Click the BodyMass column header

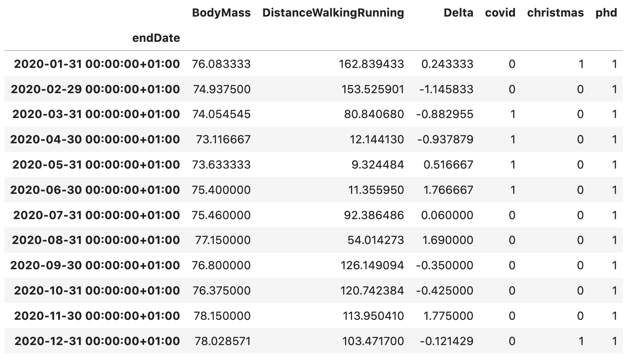[221, 13]
